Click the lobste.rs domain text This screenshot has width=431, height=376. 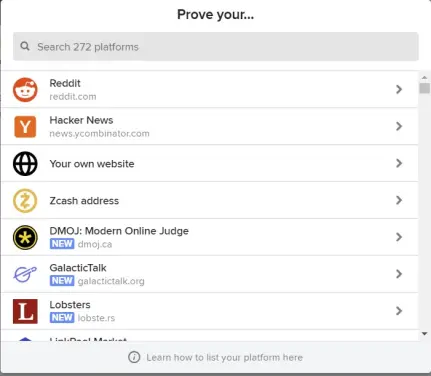[96, 318]
